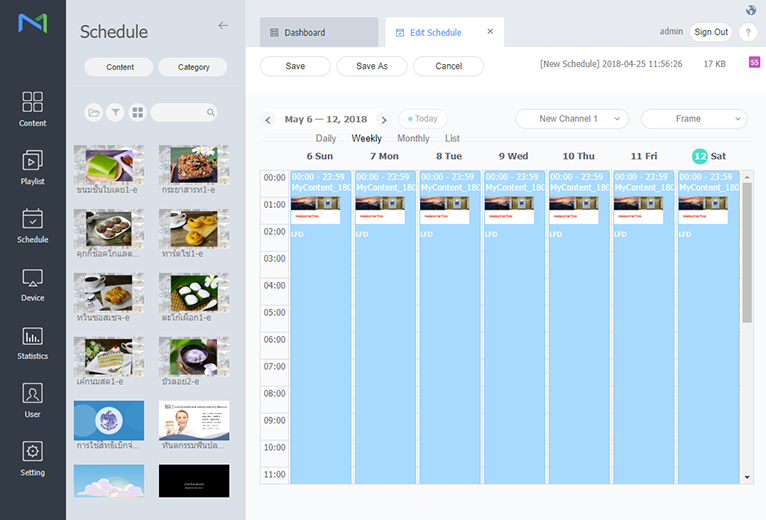Open the User section in sidebar
The height and width of the screenshot is (520, 766).
tap(32, 401)
